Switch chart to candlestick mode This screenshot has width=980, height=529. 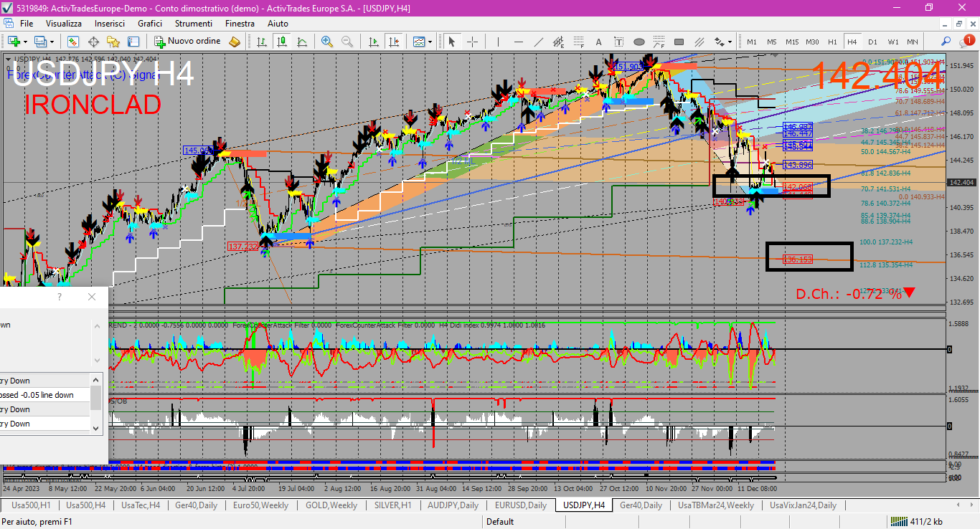pos(281,42)
